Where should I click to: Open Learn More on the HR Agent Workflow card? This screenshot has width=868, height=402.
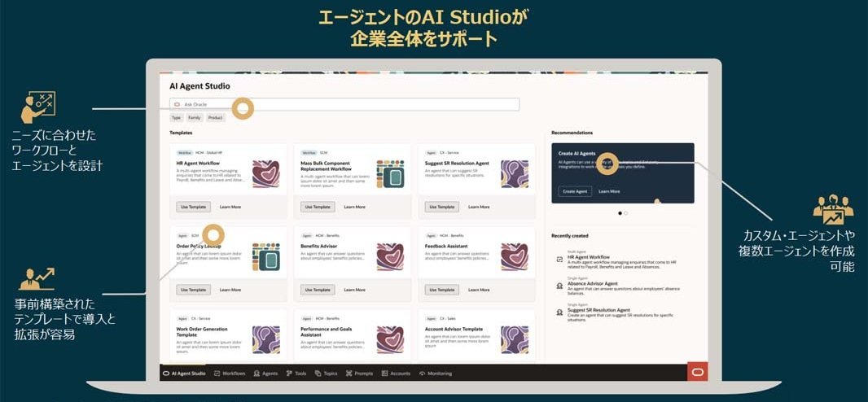pos(230,207)
